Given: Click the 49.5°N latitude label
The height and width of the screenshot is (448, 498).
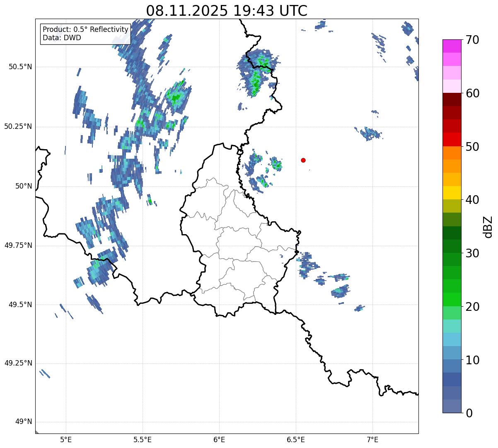Looking at the screenshot, I should 20,305.
